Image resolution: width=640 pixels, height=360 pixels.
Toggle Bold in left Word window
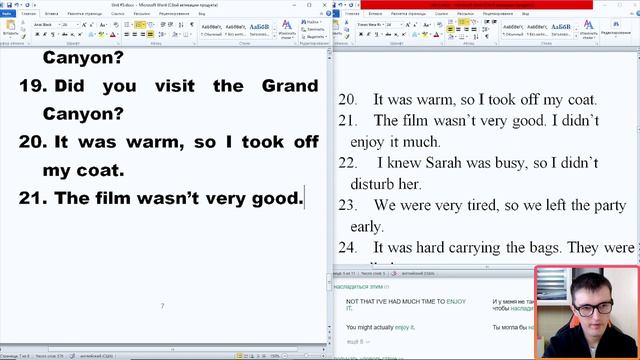(x=37, y=34)
